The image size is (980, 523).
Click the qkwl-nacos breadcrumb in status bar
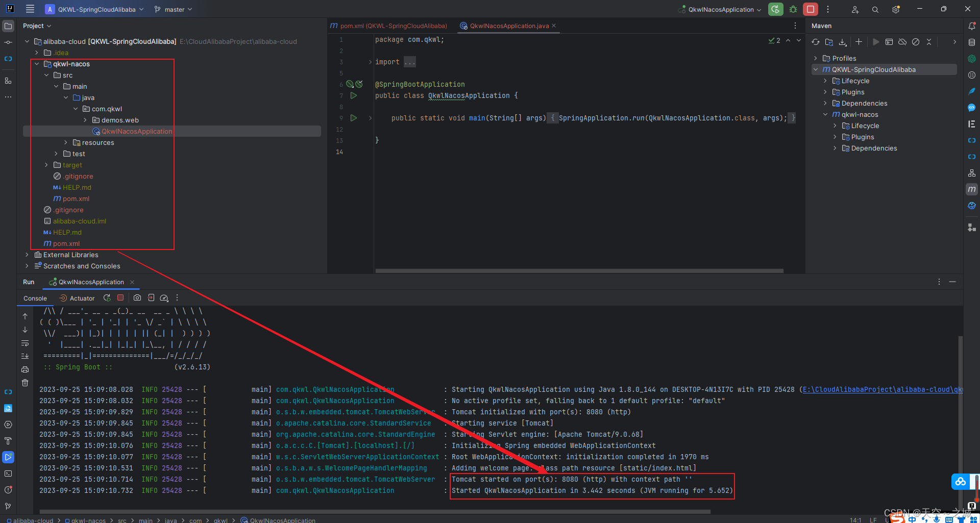pyautogui.click(x=86, y=520)
